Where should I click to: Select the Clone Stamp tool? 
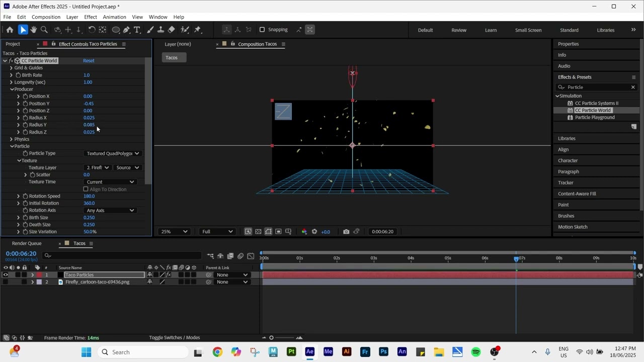tap(160, 30)
